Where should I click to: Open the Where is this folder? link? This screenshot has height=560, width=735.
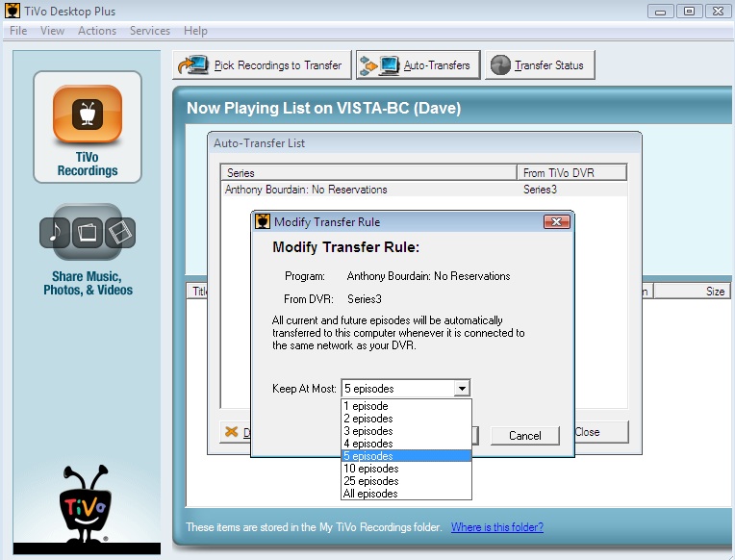[496, 527]
